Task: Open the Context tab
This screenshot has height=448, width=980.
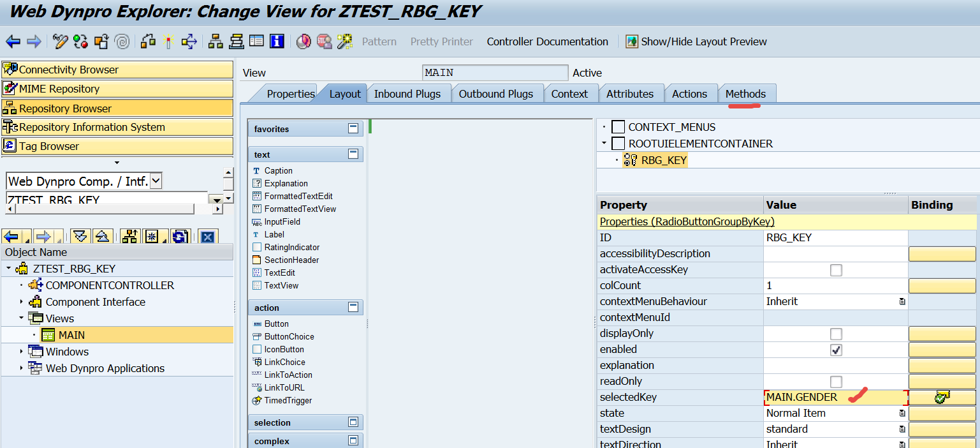Action: 569,94
